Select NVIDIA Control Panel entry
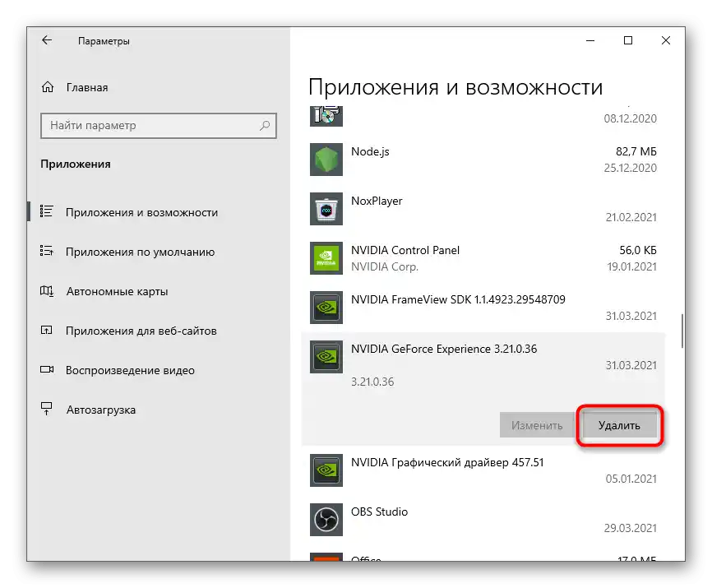This screenshot has height=588, width=712. (x=483, y=258)
